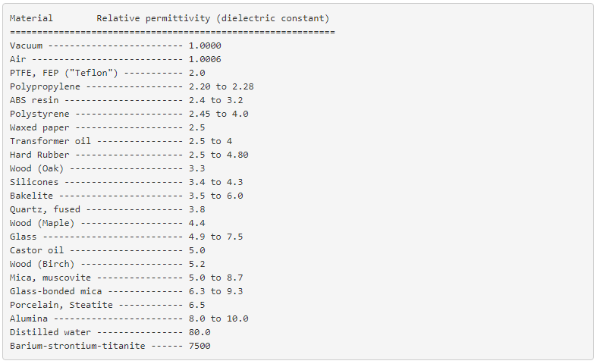Click the Relative permittivity header text
Screen dimensions: 597x364
[213, 18]
